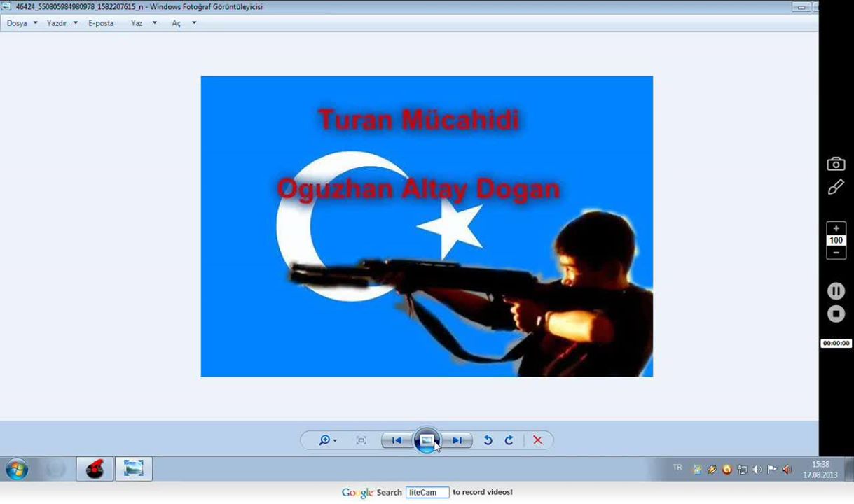Open the zoom magnifier control

click(x=327, y=440)
